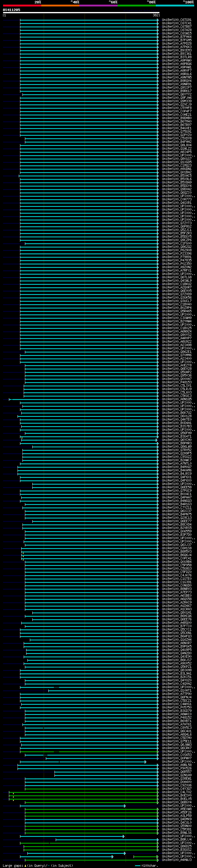Viewport: 197px width, 868px height.
Task: Select hit name UniRef100_B4NGQ3
Action: tap(176, 501)
